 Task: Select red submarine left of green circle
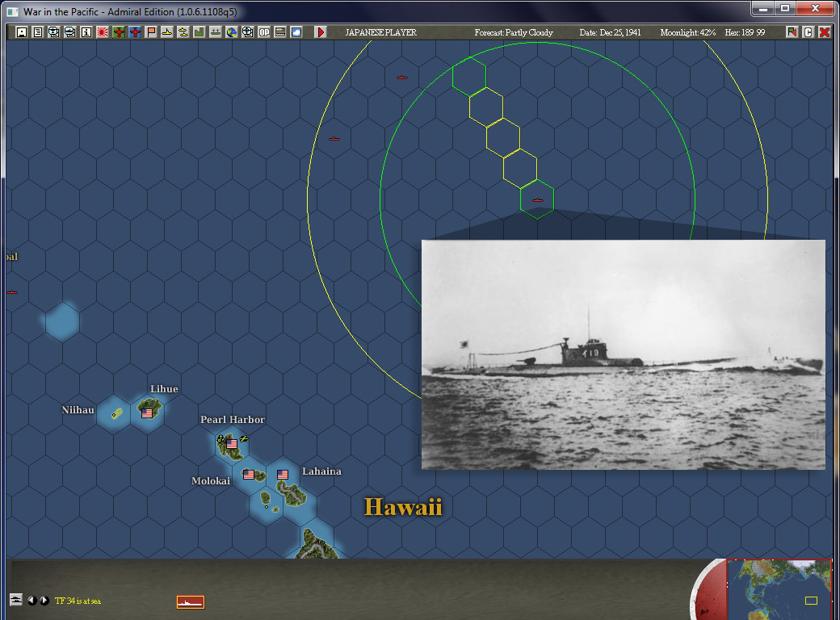point(334,139)
